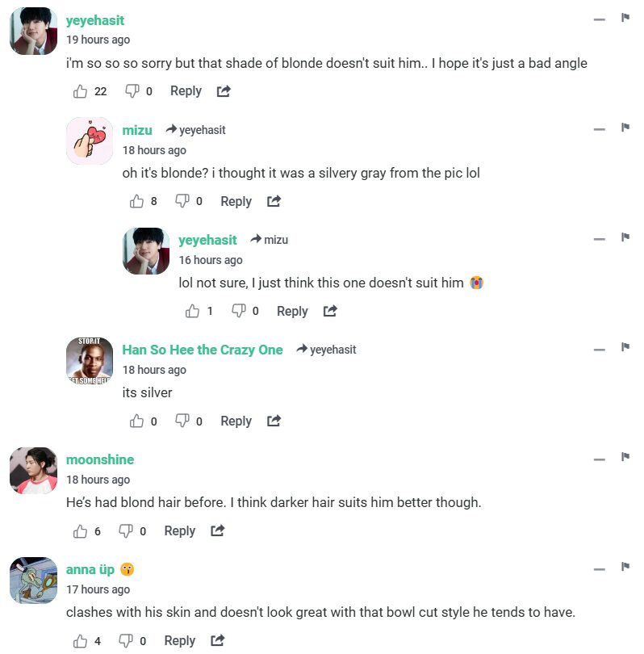The height and width of the screenshot is (654, 644).
Task: Reply to anna üp's comment
Action: 179,640
